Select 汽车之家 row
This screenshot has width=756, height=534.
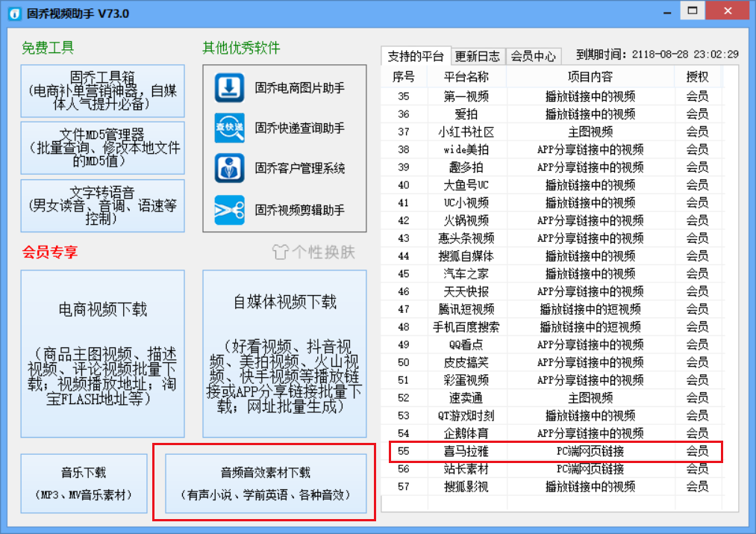click(x=552, y=274)
